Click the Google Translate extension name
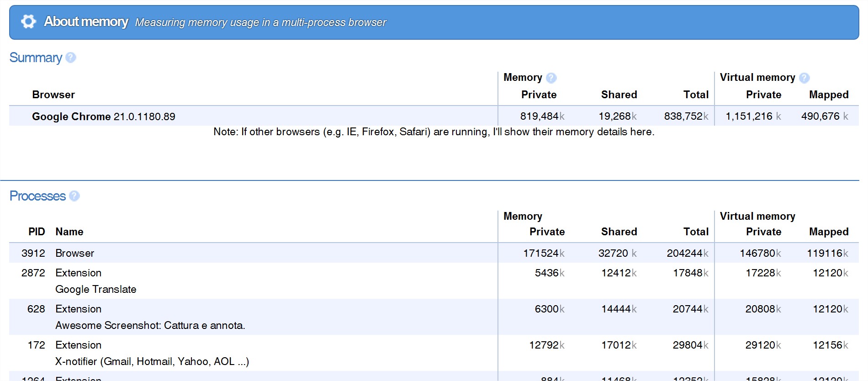The width and height of the screenshot is (868, 381). click(x=96, y=289)
